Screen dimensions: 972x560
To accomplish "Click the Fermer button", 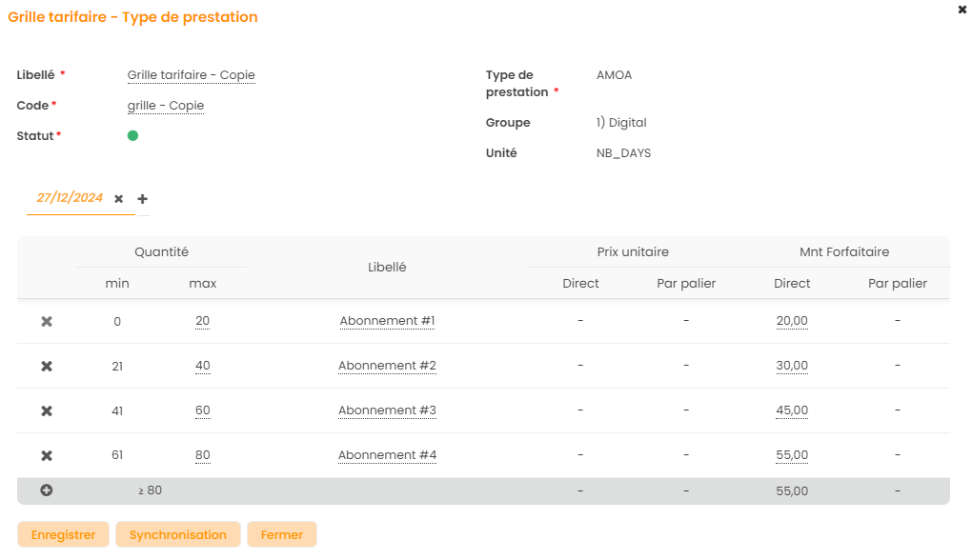I will click(x=282, y=535).
